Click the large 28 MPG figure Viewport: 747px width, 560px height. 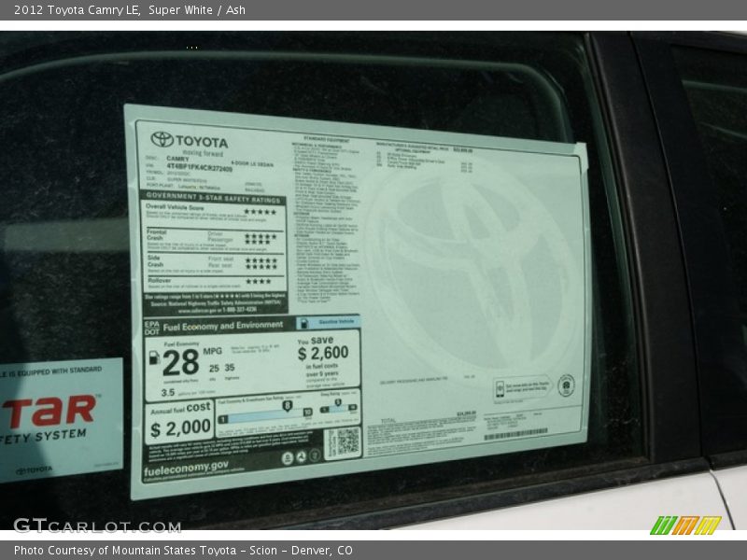click(x=180, y=362)
